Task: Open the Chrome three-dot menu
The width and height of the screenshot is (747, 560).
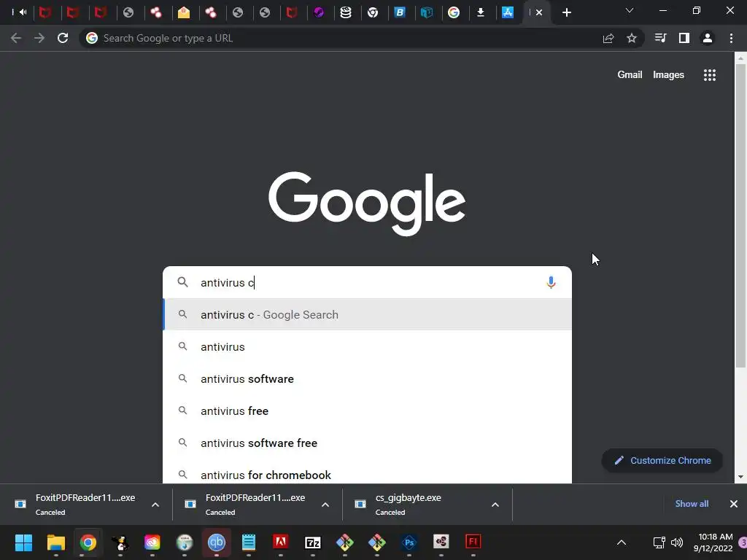Action: [731, 38]
